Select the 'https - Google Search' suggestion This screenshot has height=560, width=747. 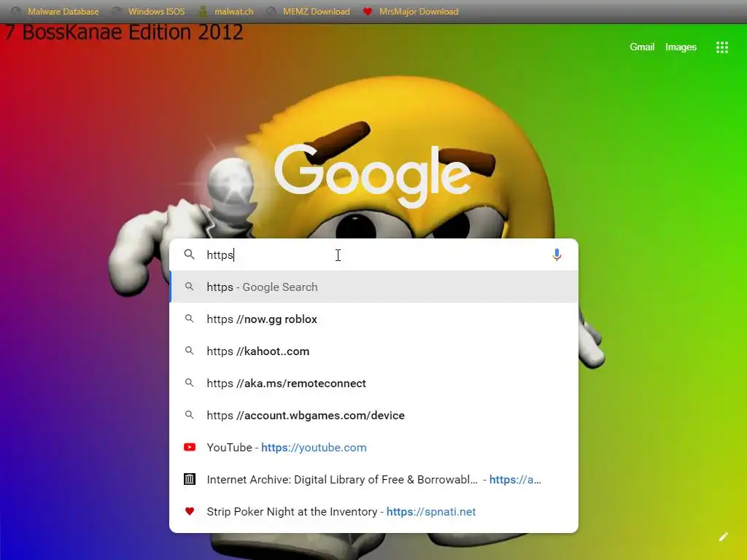pyautogui.click(x=373, y=287)
